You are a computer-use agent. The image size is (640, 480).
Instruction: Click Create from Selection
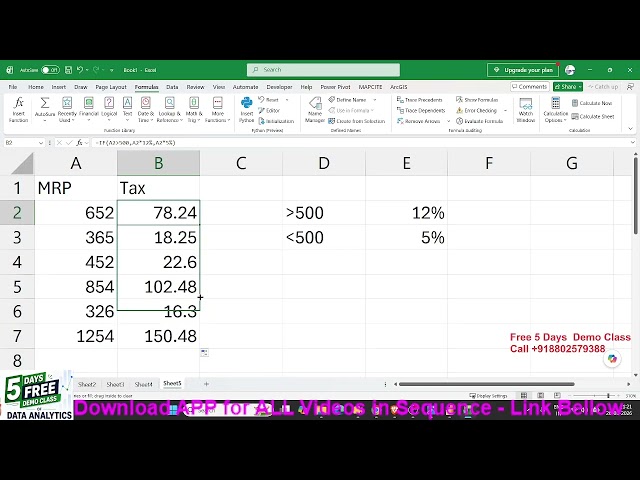tap(357, 121)
